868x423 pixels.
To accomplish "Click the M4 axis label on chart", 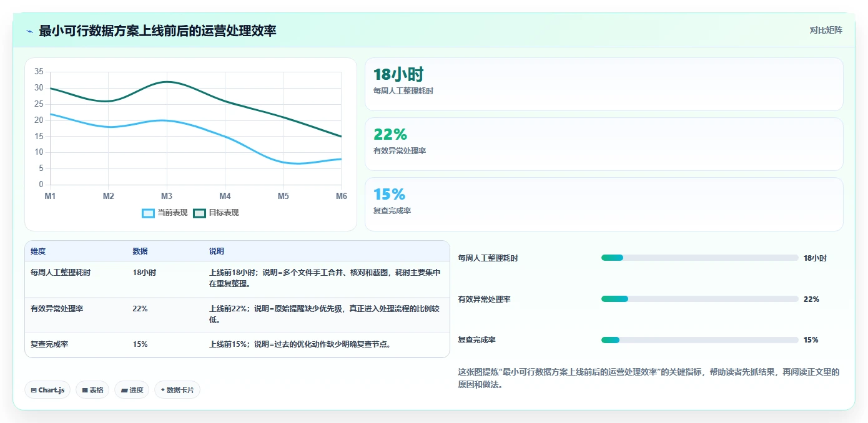I will [225, 197].
